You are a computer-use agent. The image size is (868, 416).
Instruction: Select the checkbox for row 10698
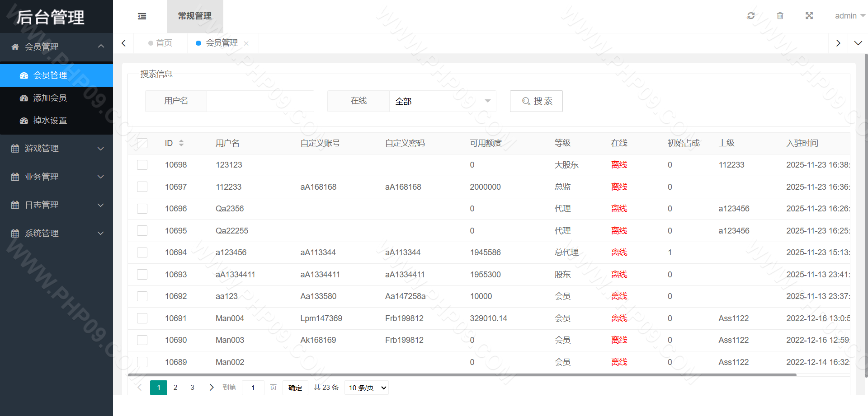pos(142,165)
